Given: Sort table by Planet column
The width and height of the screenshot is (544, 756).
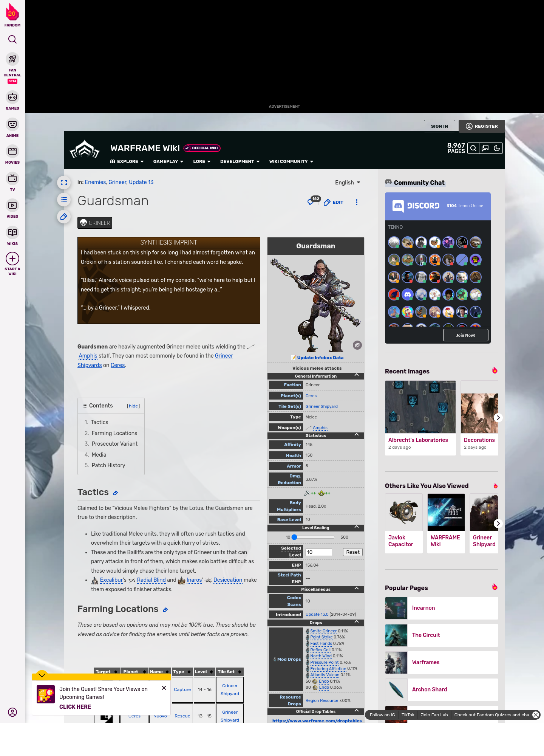Looking at the screenshot, I should [x=134, y=672].
